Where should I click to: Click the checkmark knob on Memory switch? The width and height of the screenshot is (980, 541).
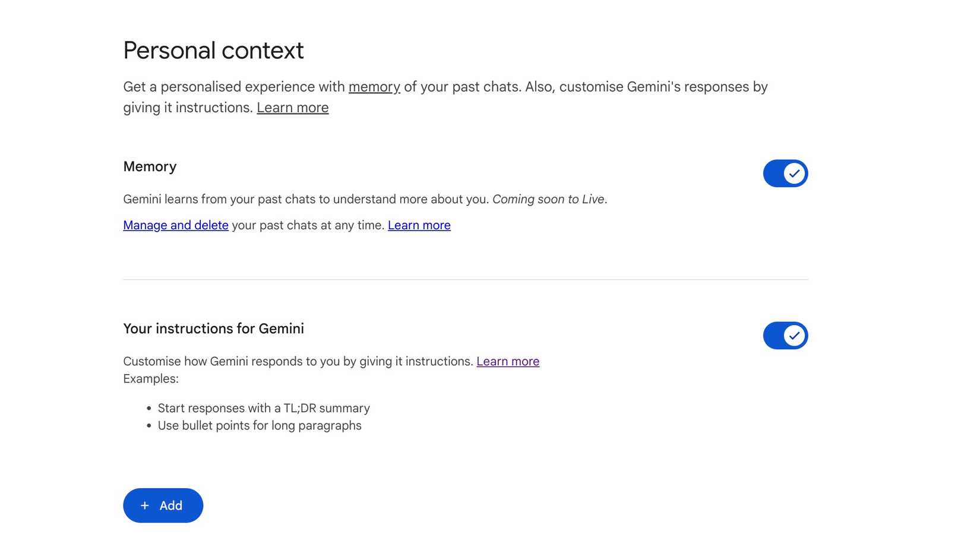tap(794, 173)
